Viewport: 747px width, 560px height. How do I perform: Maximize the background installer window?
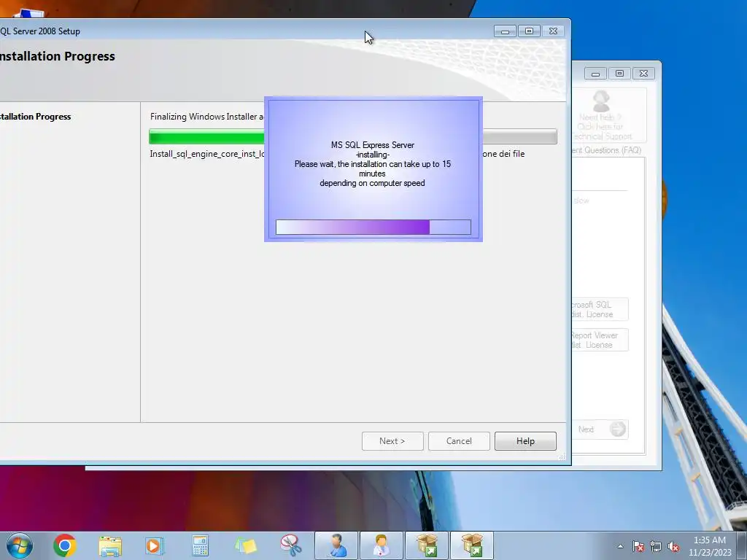click(619, 74)
